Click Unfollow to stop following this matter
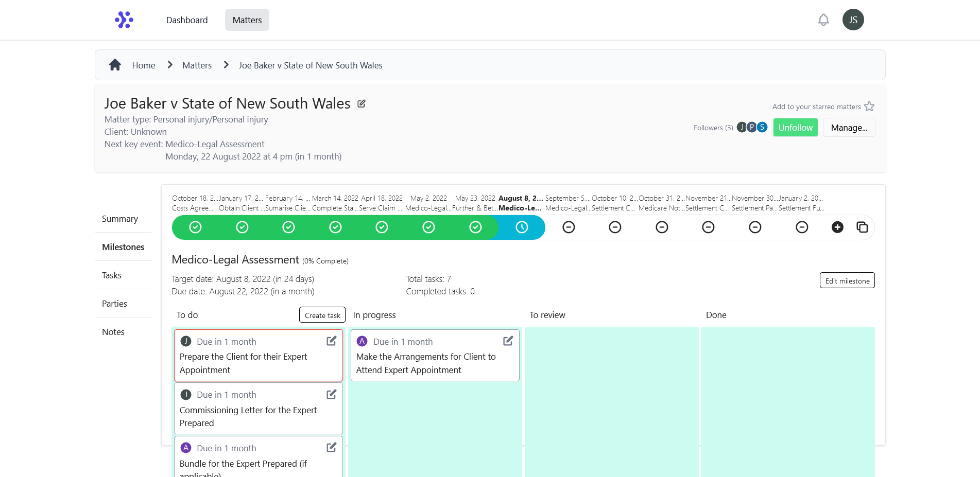Screen dimensions: 980x477 tap(795, 127)
